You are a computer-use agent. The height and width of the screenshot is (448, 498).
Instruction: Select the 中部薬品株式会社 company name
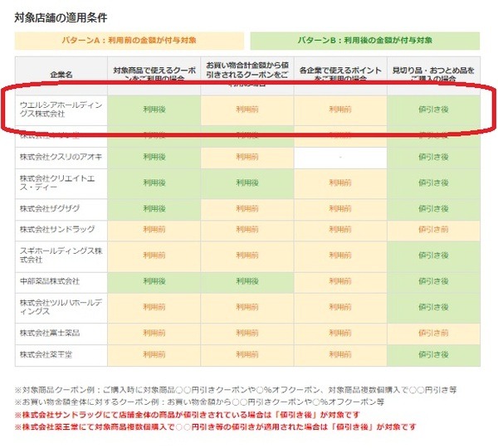click(x=50, y=281)
